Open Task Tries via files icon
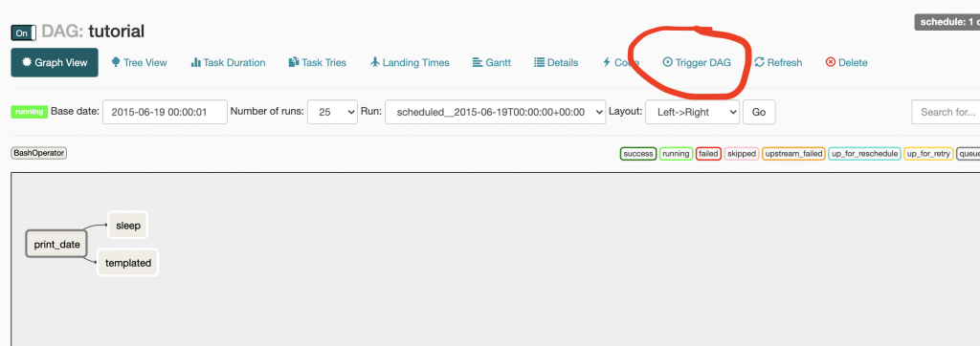Screen dimensions: 980x346 point(294,62)
